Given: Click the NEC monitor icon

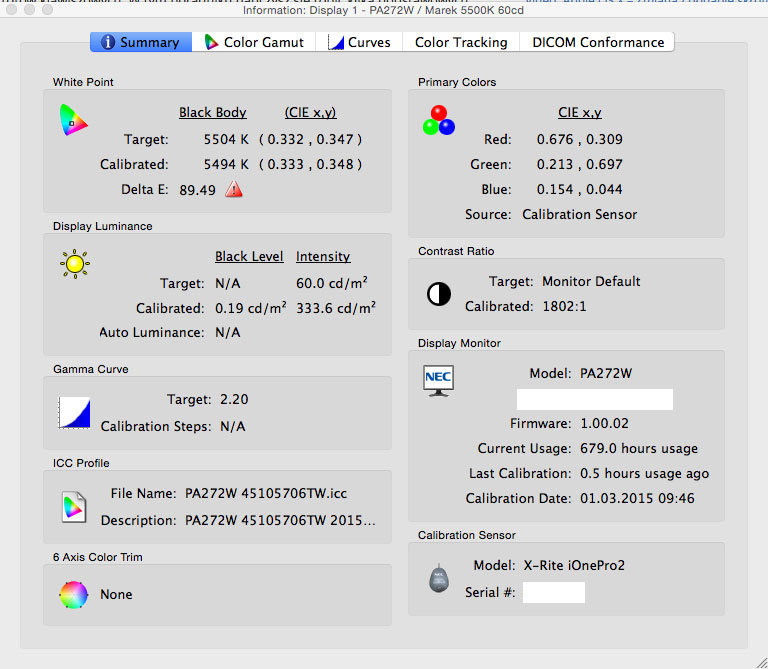Looking at the screenshot, I should (438, 381).
